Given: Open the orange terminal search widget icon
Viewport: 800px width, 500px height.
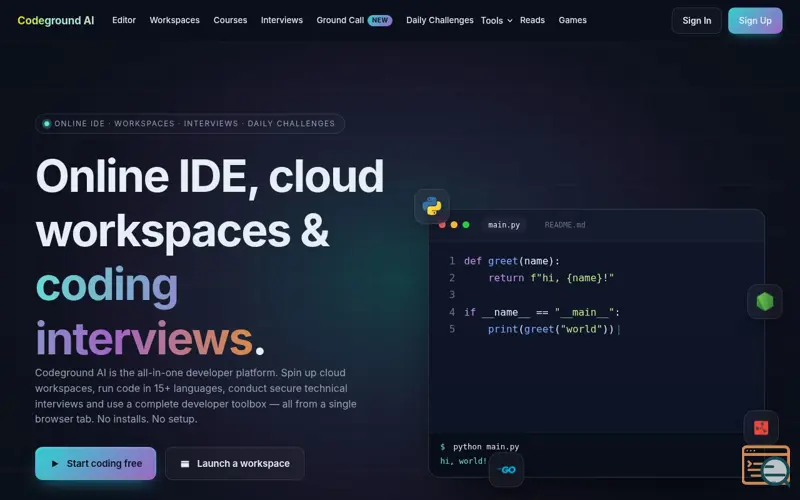Looking at the screenshot, I should tap(766, 465).
